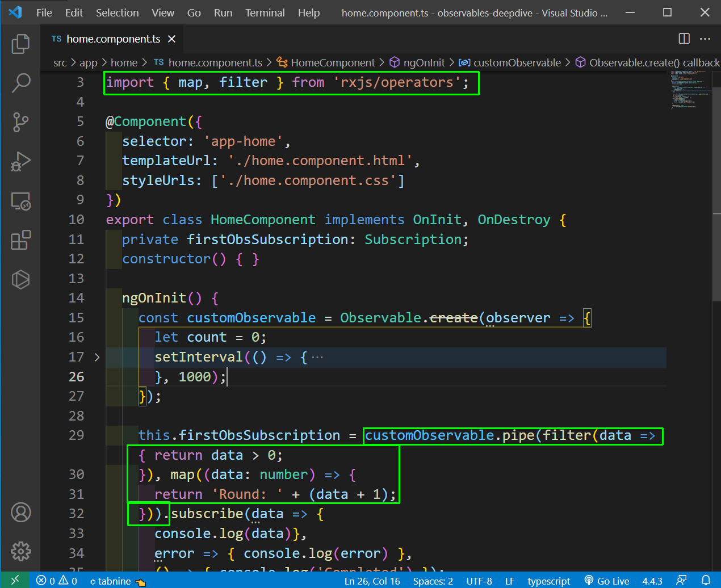Open the Remote Explorer view
This screenshot has width=721, height=588.
20,201
